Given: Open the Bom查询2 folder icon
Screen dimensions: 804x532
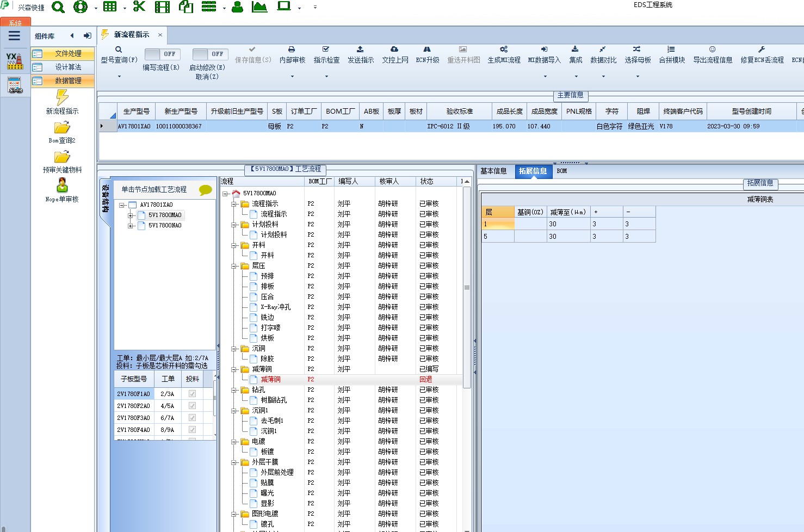Looking at the screenshot, I should (62, 128).
